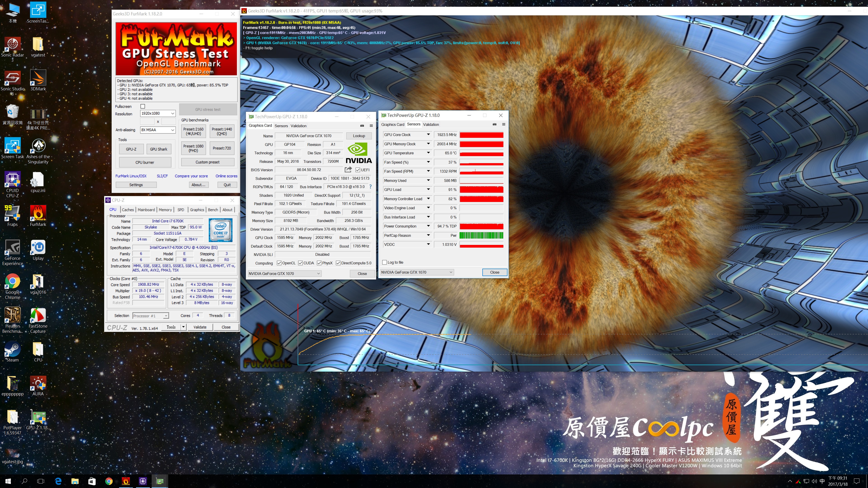This screenshot has width=868, height=488.
Task: Click the Validate button in CPU-Z
Action: coord(200,327)
